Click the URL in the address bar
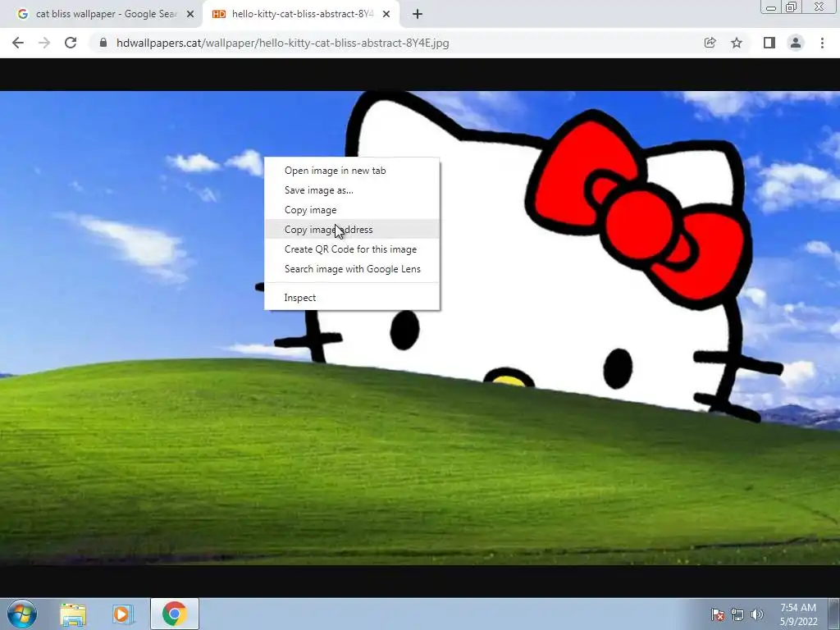The image size is (840, 630). [x=283, y=43]
